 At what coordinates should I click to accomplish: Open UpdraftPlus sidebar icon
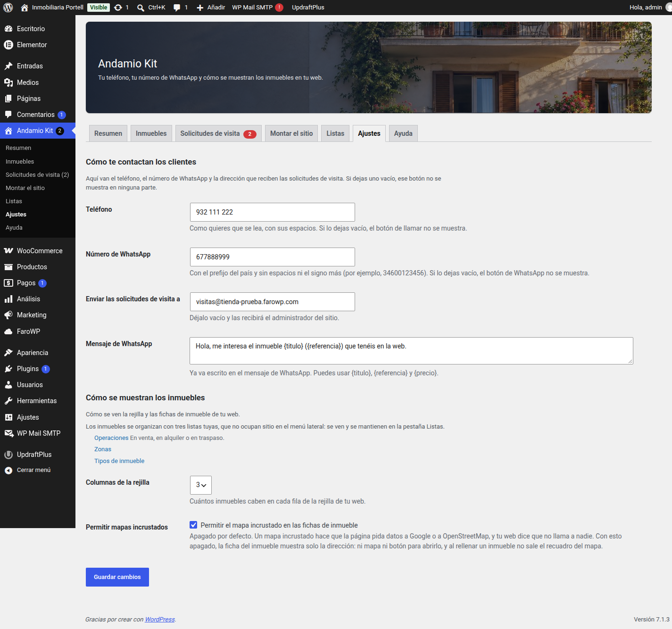pos(8,455)
